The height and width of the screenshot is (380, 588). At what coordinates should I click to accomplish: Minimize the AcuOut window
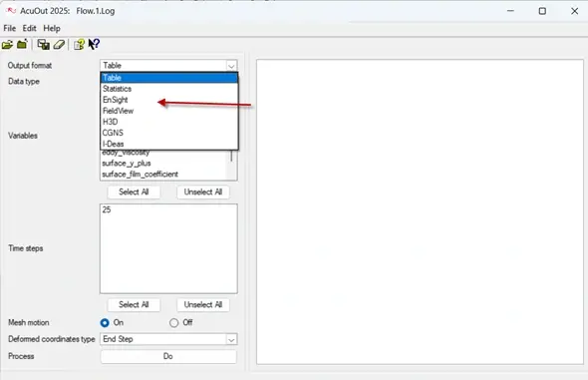tap(510, 11)
